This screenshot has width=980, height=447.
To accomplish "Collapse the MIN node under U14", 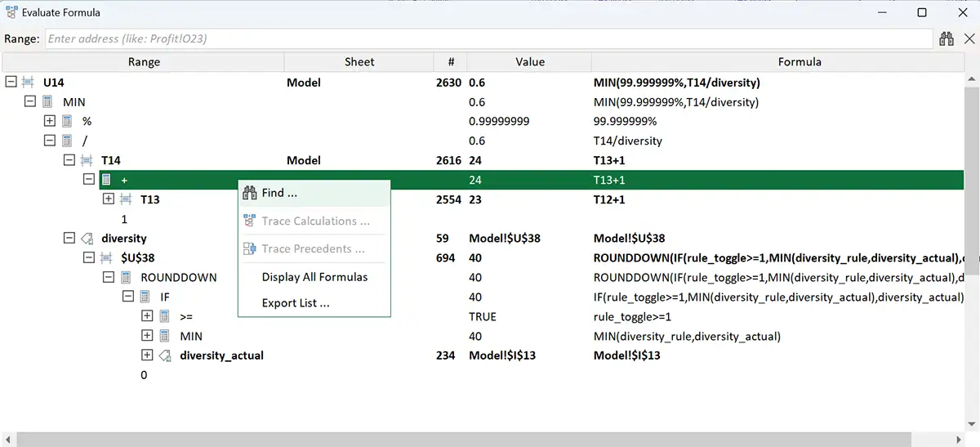I will coord(30,102).
